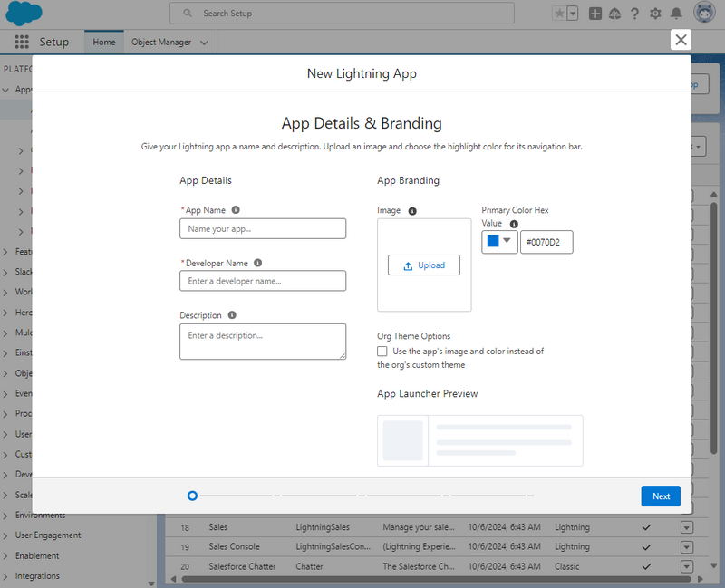
Task: Open the Notifications bell
Action: (x=676, y=14)
